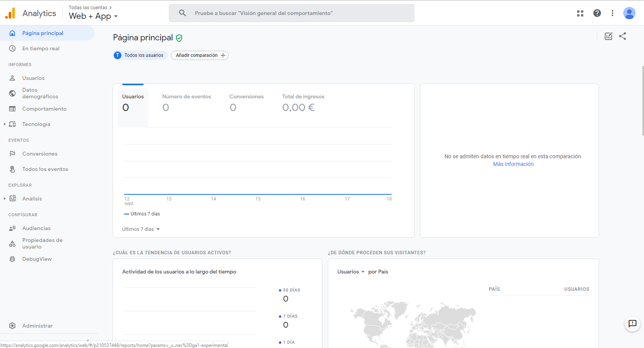
Task: Click the help question mark icon
Action: [x=597, y=13]
